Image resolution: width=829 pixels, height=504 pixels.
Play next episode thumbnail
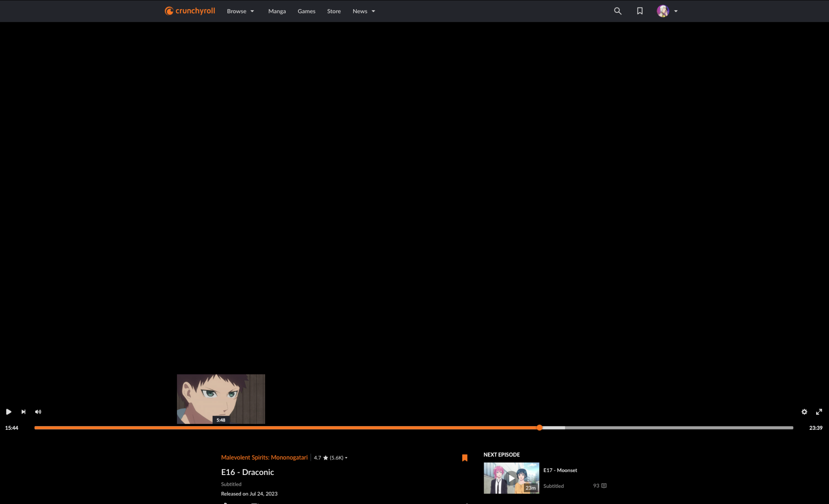click(x=511, y=478)
